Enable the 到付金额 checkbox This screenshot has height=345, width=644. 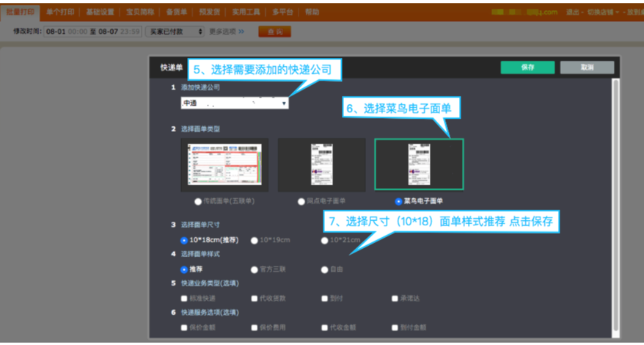[x=395, y=327]
